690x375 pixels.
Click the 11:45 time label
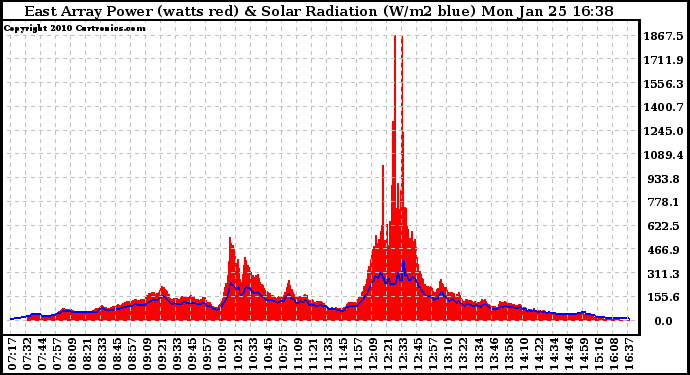click(x=342, y=354)
